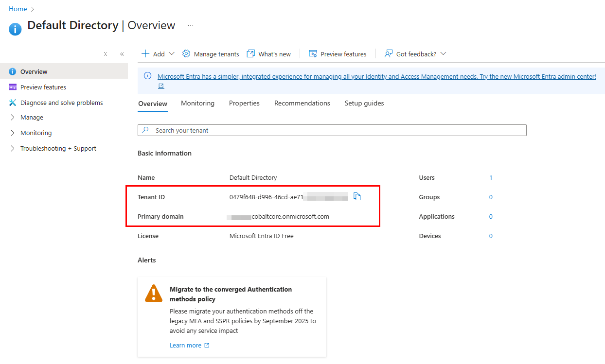This screenshot has height=364, width=605.
Task: Open the Users count link
Action: [x=491, y=178]
